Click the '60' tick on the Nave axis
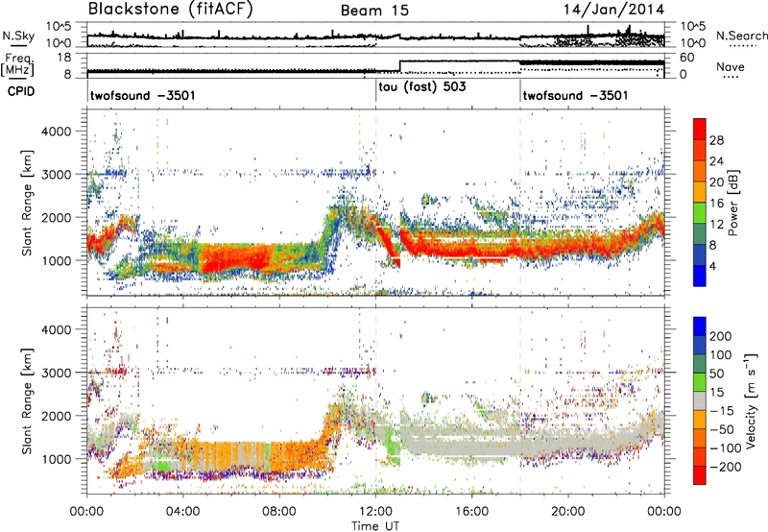768x532 pixels. pyautogui.click(x=687, y=58)
